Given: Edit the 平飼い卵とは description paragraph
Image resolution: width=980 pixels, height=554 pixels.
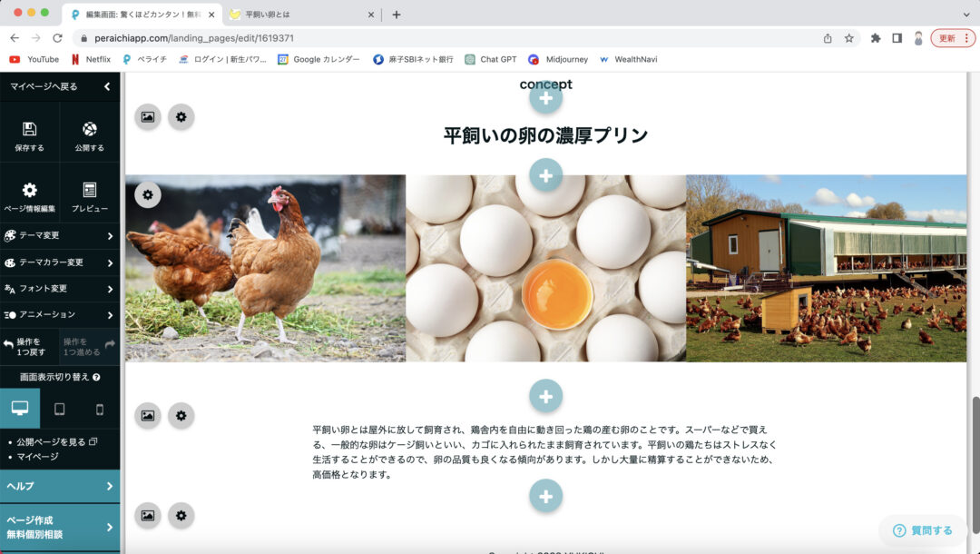Looking at the screenshot, I should coord(544,452).
